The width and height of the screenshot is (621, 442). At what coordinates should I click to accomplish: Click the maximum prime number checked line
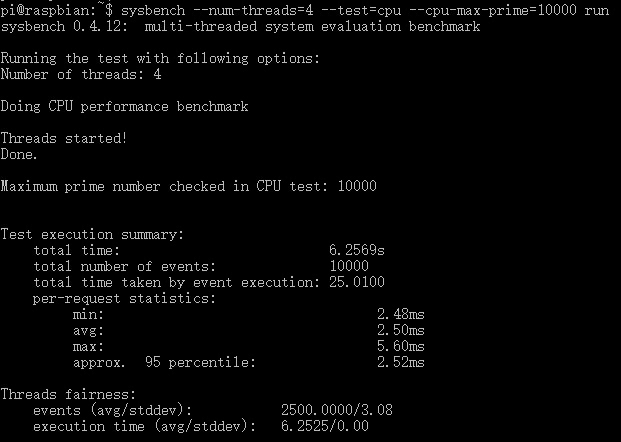(188, 186)
